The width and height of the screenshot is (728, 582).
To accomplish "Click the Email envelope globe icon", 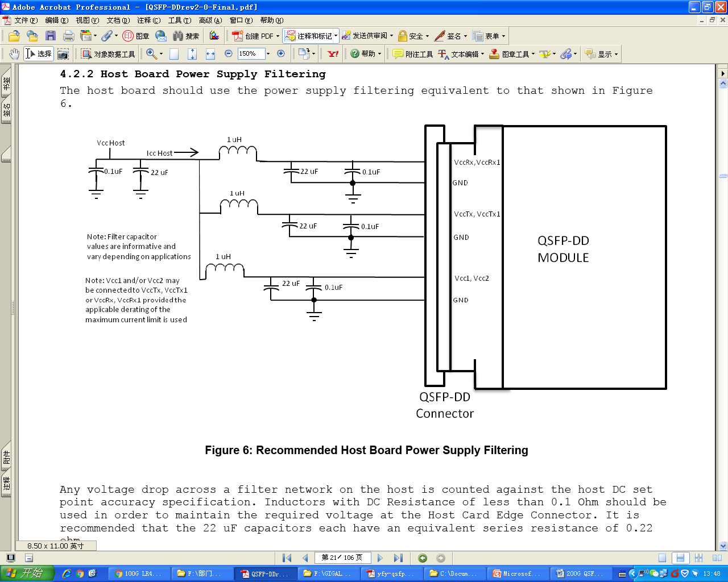I will (161, 36).
